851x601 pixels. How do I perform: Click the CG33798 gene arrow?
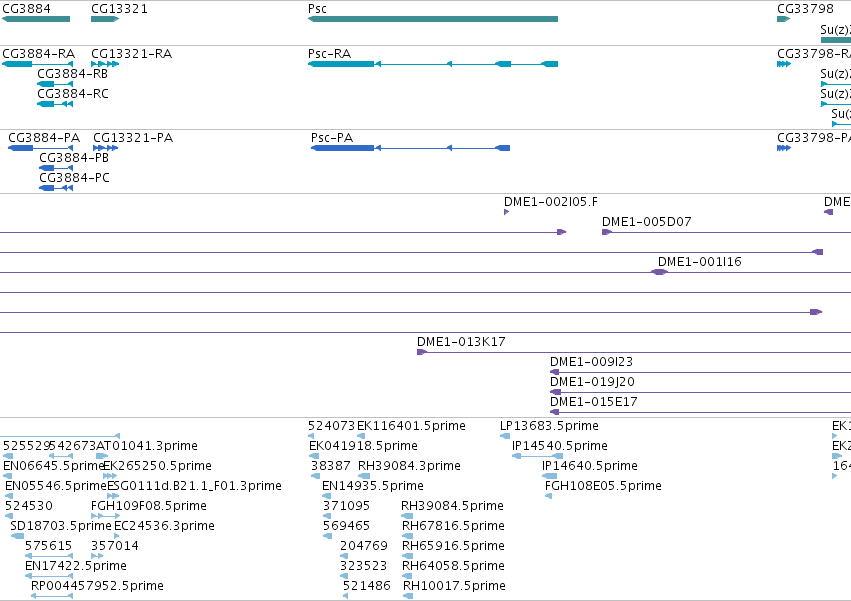(x=784, y=19)
